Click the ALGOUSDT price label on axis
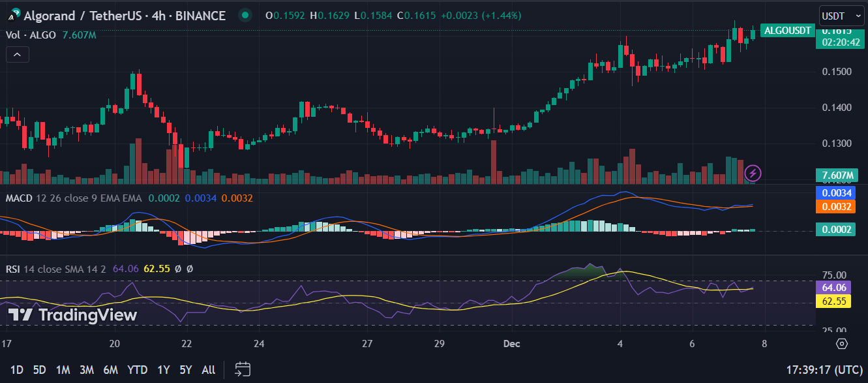The height and width of the screenshot is (383, 868). [x=788, y=31]
